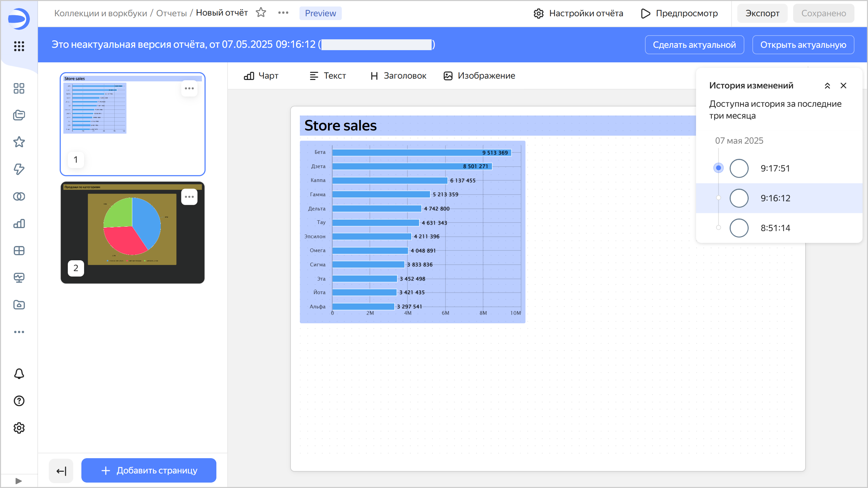The height and width of the screenshot is (488, 868).
Task: Select the 9:16:12 version radio button
Action: pyautogui.click(x=739, y=198)
